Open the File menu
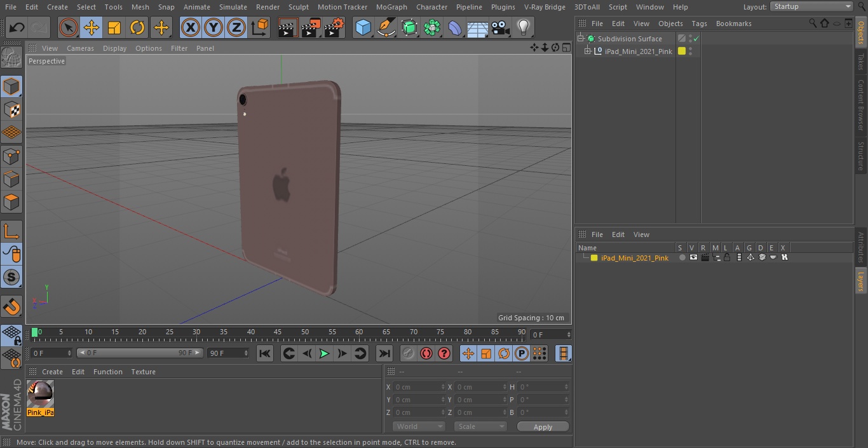The image size is (868, 448). click(10, 7)
